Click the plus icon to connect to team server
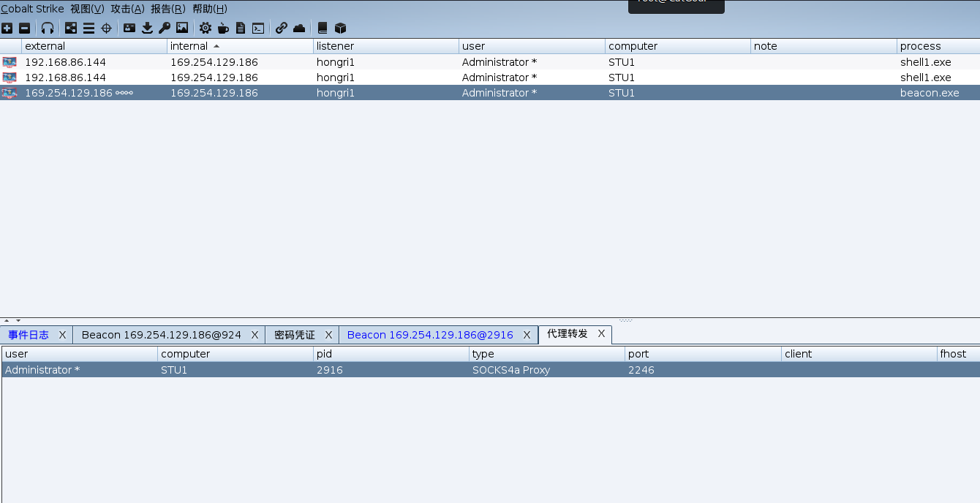Image resolution: width=980 pixels, height=503 pixels. pyautogui.click(x=7, y=29)
